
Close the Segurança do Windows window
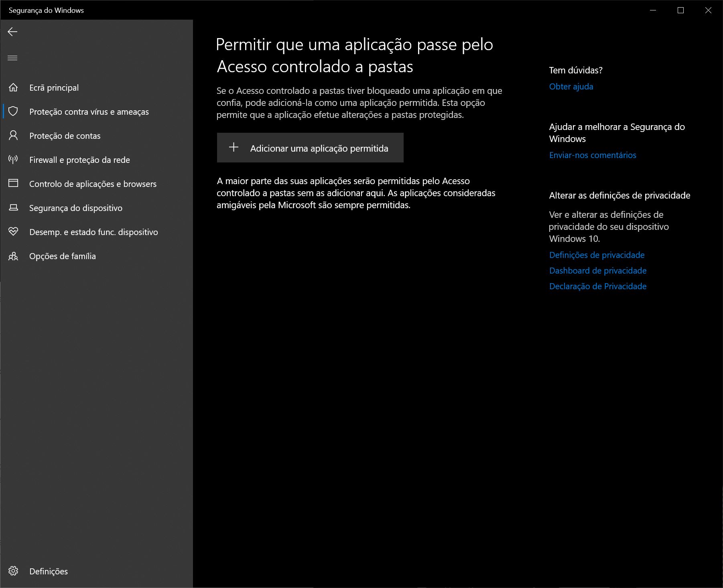[708, 10]
